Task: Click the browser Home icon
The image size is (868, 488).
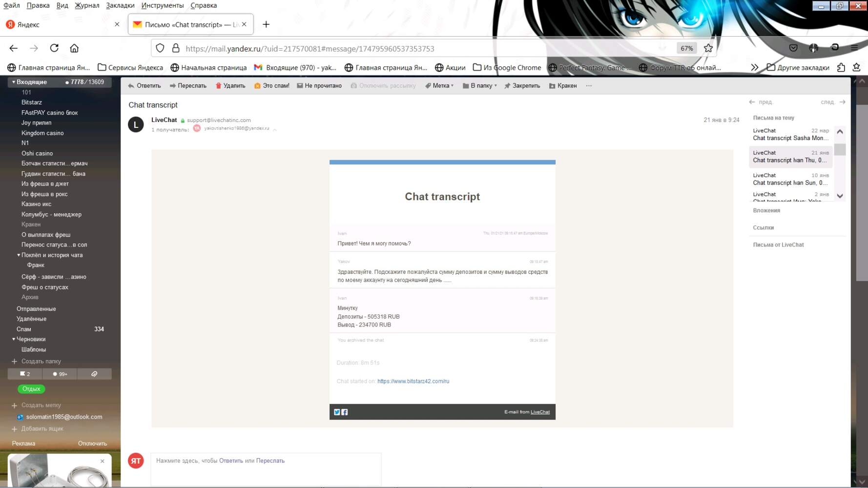Action: 74,48
